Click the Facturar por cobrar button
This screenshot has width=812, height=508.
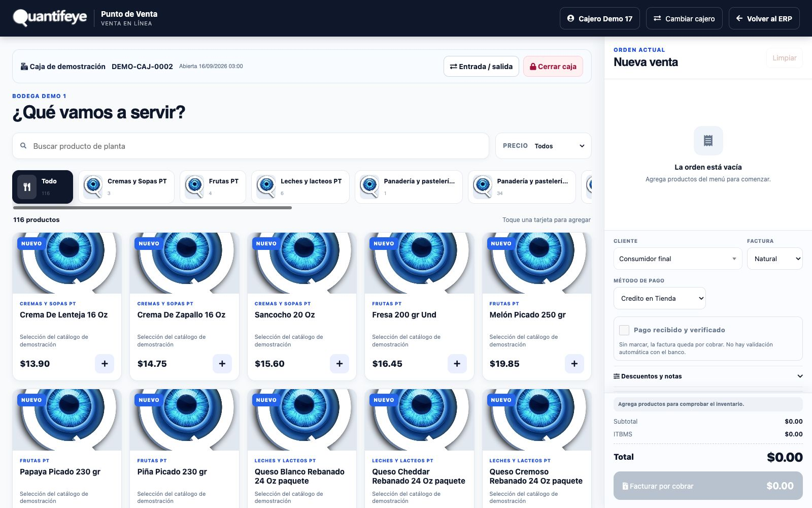[708, 486]
